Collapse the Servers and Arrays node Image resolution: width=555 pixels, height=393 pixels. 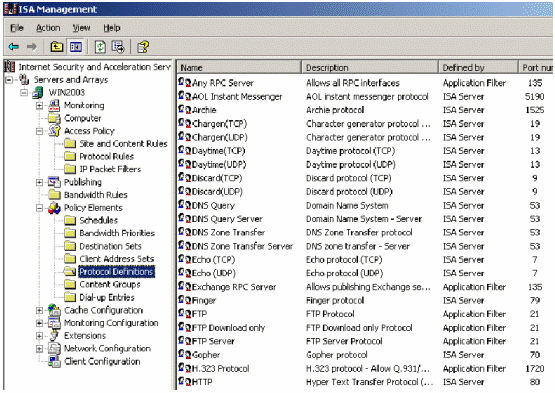(x=9, y=80)
